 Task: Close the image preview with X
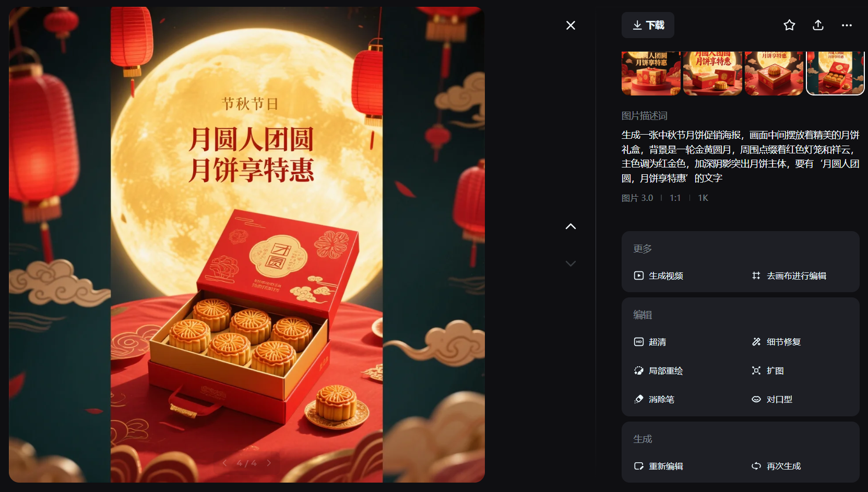pyautogui.click(x=570, y=25)
